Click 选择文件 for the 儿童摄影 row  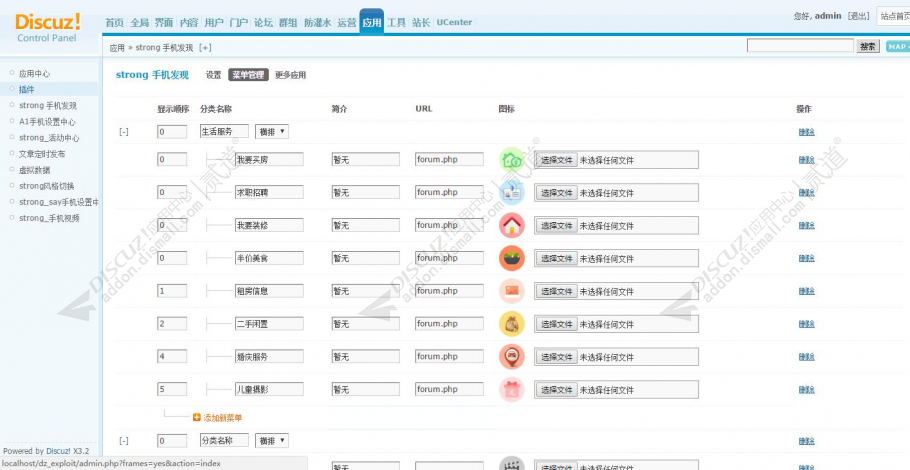(x=557, y=390)
